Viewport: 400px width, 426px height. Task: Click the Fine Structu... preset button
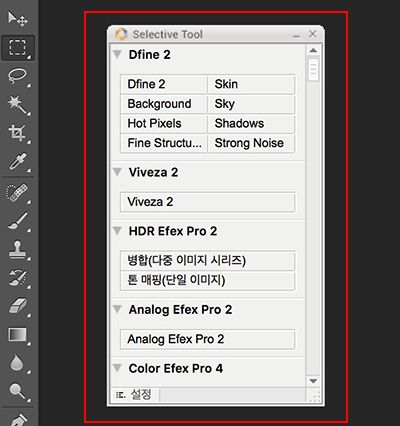164,143
